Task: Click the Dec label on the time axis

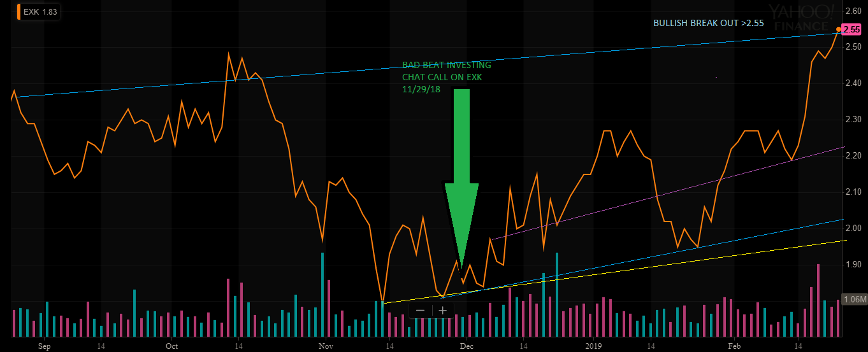Action: coord(467,346)
